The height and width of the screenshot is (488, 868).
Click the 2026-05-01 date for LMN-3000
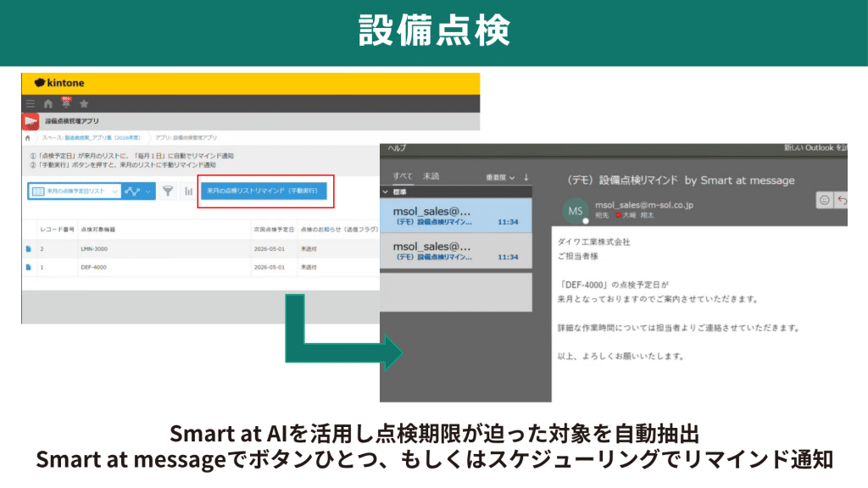click(x=270, y=249)
